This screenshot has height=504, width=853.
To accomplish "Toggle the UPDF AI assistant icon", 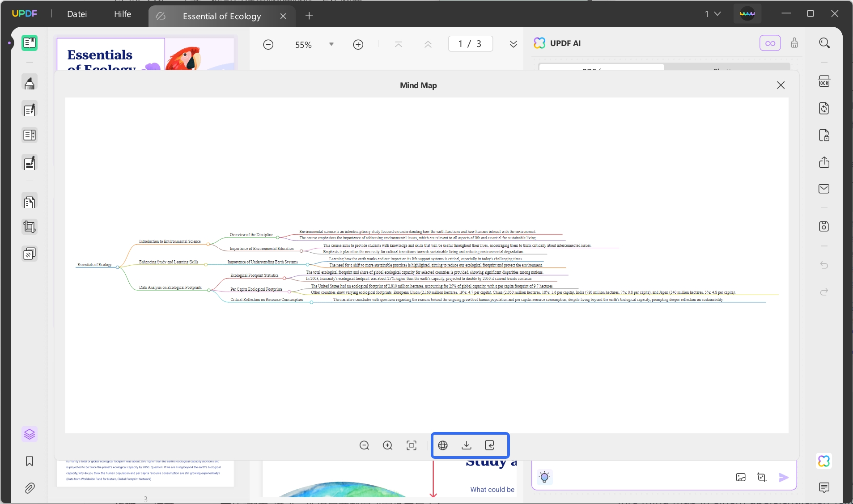I will pyautogui.click(x=824, y=461).
